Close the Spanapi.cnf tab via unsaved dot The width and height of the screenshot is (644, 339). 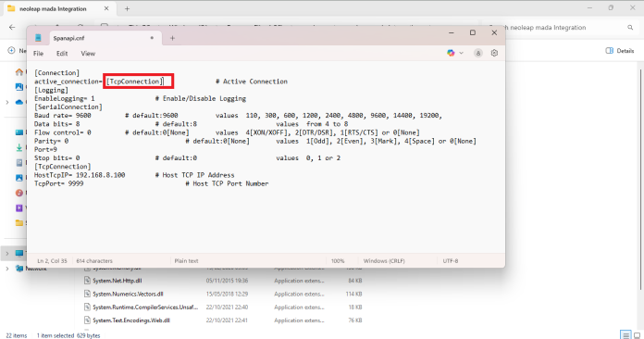[x=152, y=38]
